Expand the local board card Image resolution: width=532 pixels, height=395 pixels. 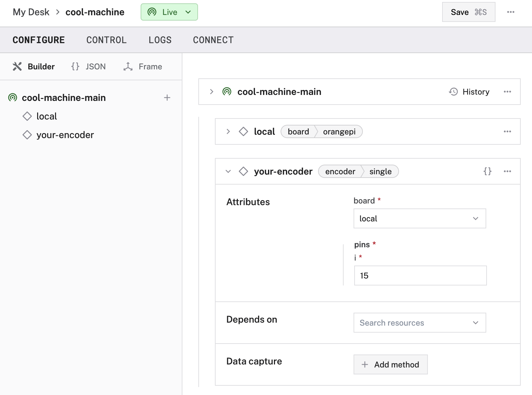tap(228, 131)
